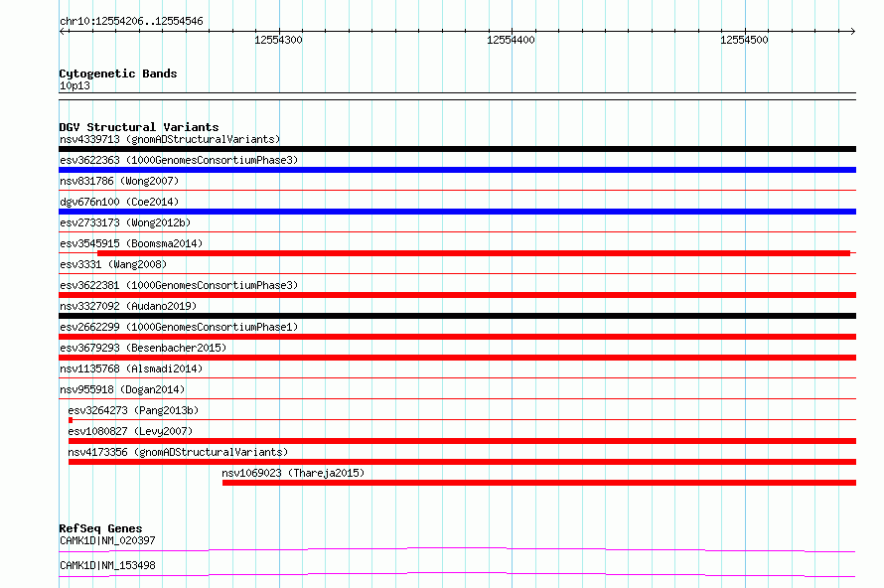Click the red bar under esv1080827
Screen dimensions: 884x588
tap(462, 441)
